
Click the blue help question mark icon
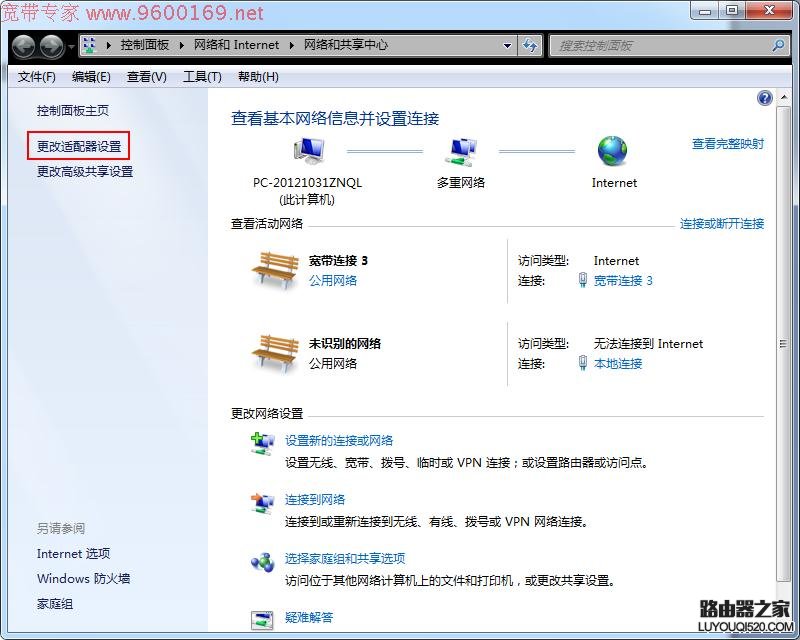coord(763,97)
